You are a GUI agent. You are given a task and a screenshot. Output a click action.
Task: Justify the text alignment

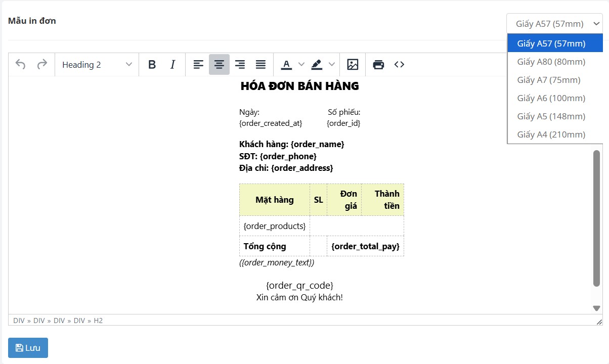pos(260,65)
